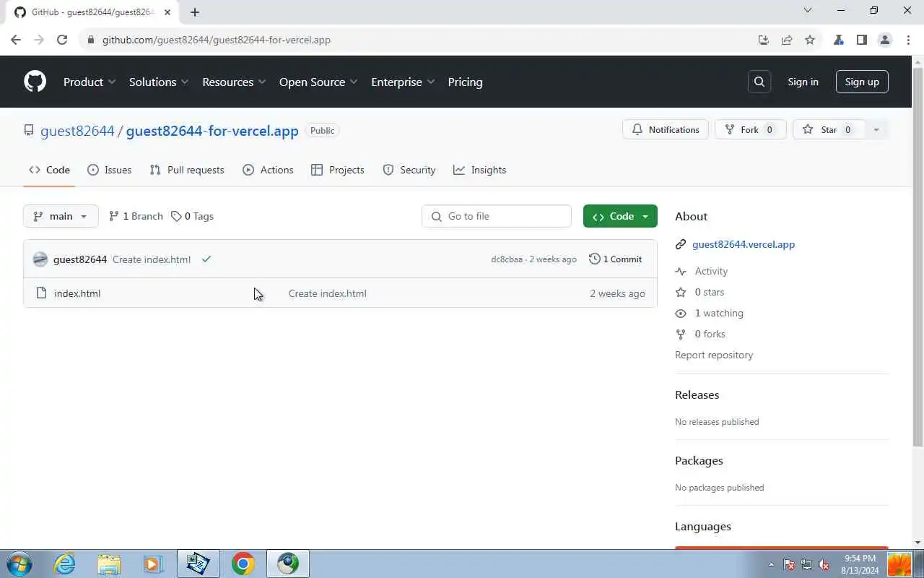924x578 pixels.
Task: Open the Insights tab
Action: [x=479, y=170]
